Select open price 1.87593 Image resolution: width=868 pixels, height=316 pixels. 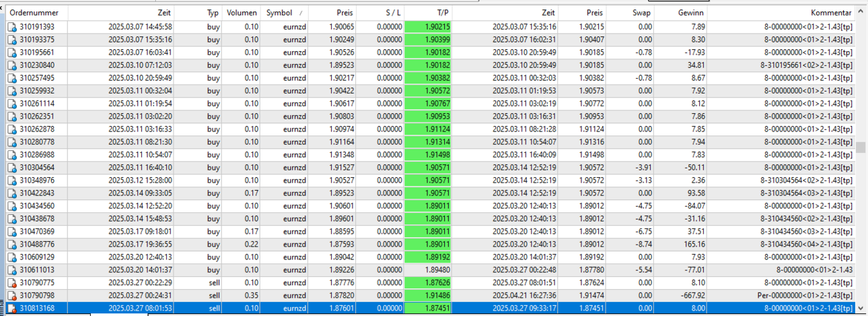tap(340, 245)
